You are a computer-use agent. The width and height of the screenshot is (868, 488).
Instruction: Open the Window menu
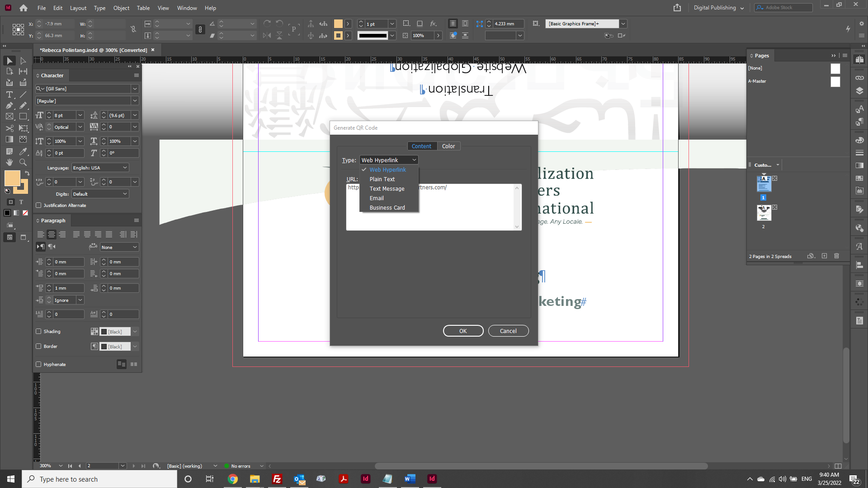pyautogui.click(x=186, y=8)
